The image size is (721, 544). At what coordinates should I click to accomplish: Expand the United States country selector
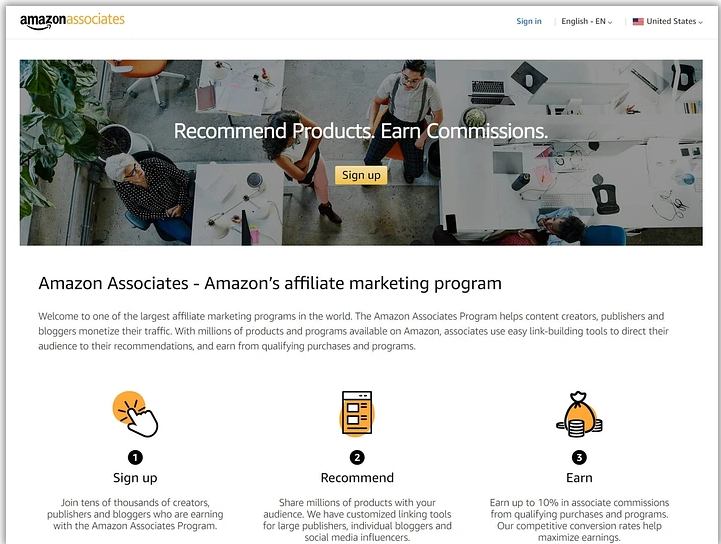click(668, 22)
